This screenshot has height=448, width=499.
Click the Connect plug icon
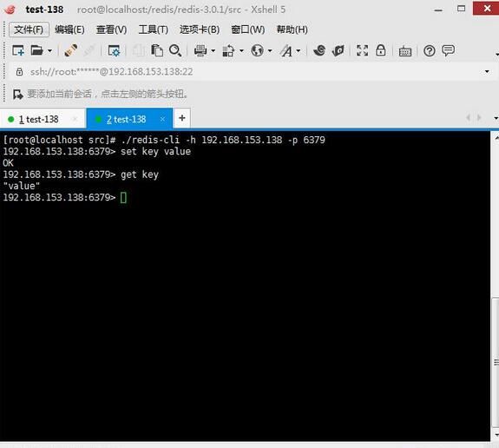tap(70, 50)
